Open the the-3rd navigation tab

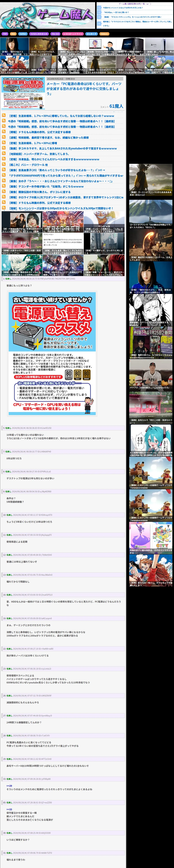(55, 34)
